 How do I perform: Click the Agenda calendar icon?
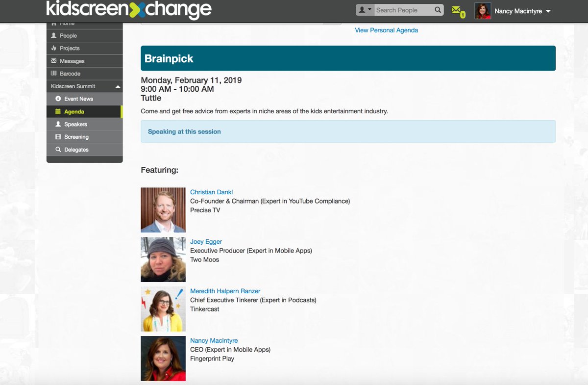(x=58, y=111)
